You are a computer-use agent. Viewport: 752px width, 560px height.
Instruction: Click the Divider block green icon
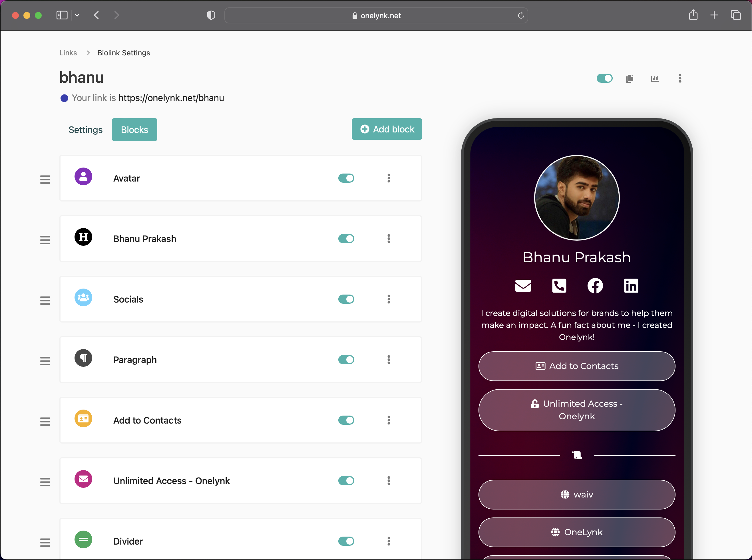pyautogui.click(x=83, y=540)
